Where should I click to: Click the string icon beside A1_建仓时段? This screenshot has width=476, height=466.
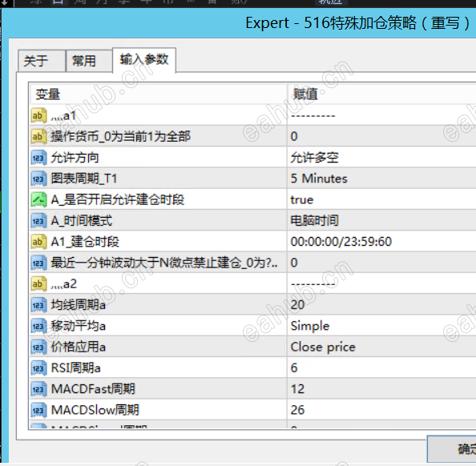click(x=38, y=242)
